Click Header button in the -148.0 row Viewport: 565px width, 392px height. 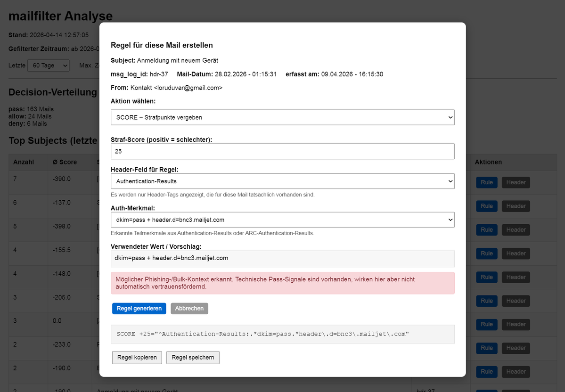click(x=516, y=277)
